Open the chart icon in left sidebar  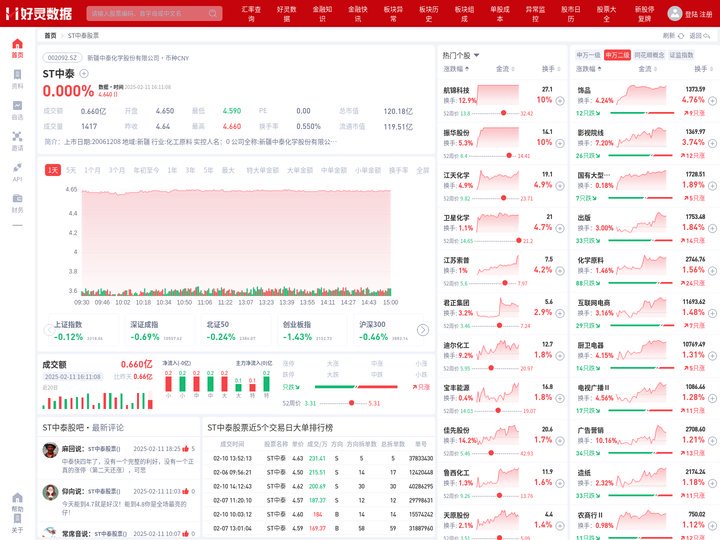tap(17, 105)
